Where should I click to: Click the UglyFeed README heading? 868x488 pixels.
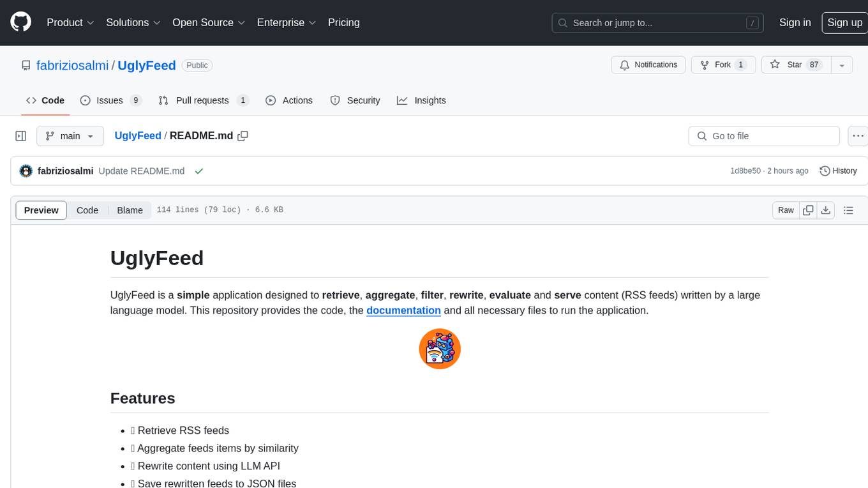(157, 258)
